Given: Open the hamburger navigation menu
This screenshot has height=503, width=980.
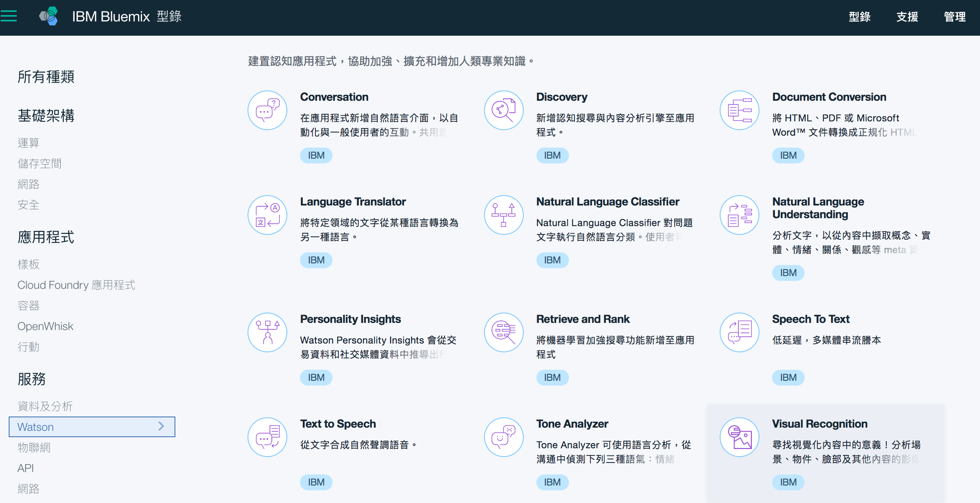Looking at the screenshot, I should 8,16.
